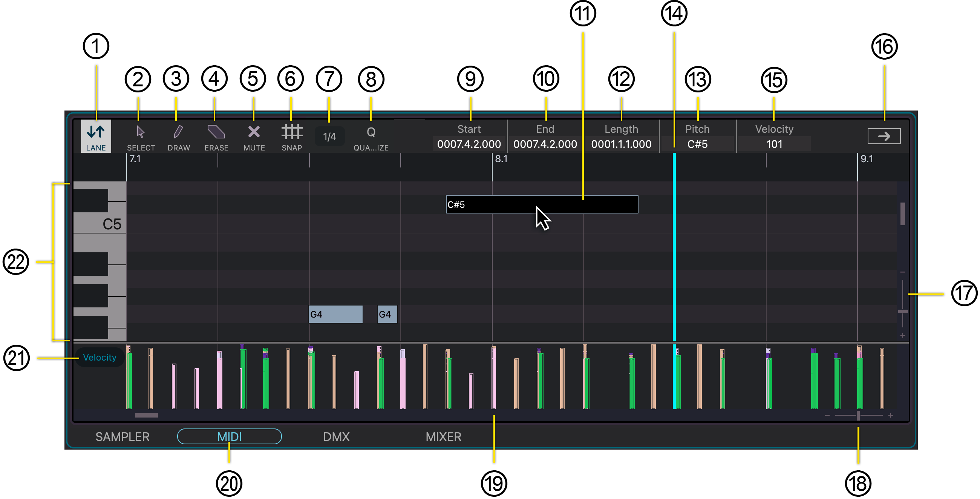The image size is (980, 499).
Task: Open the MIXER tab
Action: 443,436
